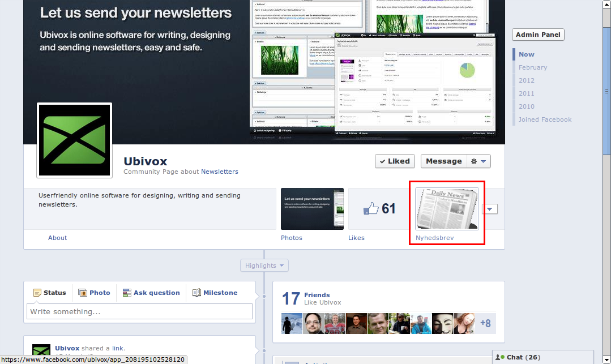Select the Milestone composer tab
The width and height of the screenshot is (611, 364).
point(215,293)
